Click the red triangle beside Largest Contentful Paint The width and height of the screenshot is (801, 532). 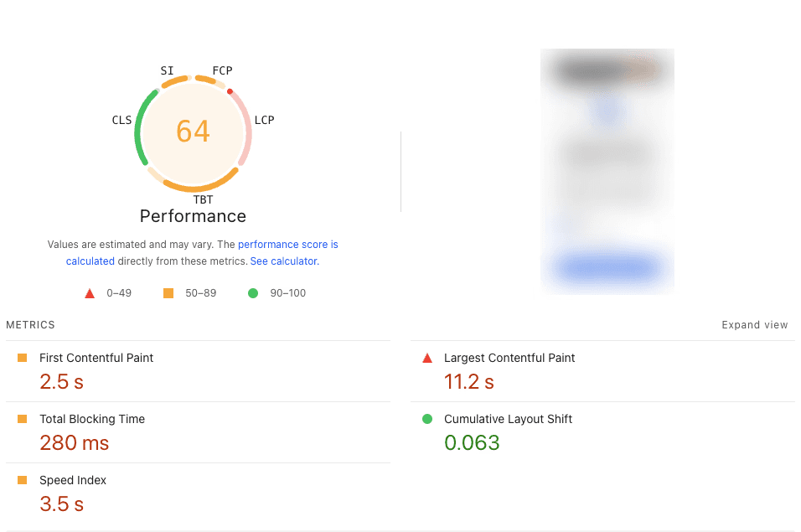point(427,358)
